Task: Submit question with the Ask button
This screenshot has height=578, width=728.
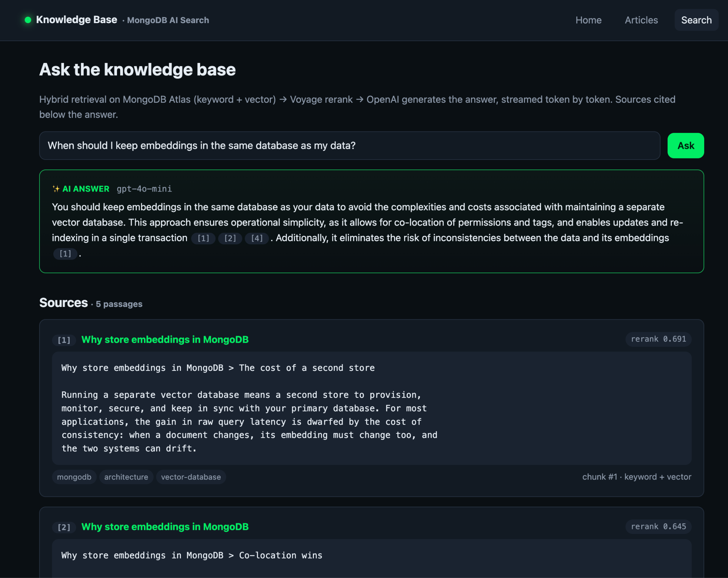Action: pyautogui.click(x=686, y=146)
